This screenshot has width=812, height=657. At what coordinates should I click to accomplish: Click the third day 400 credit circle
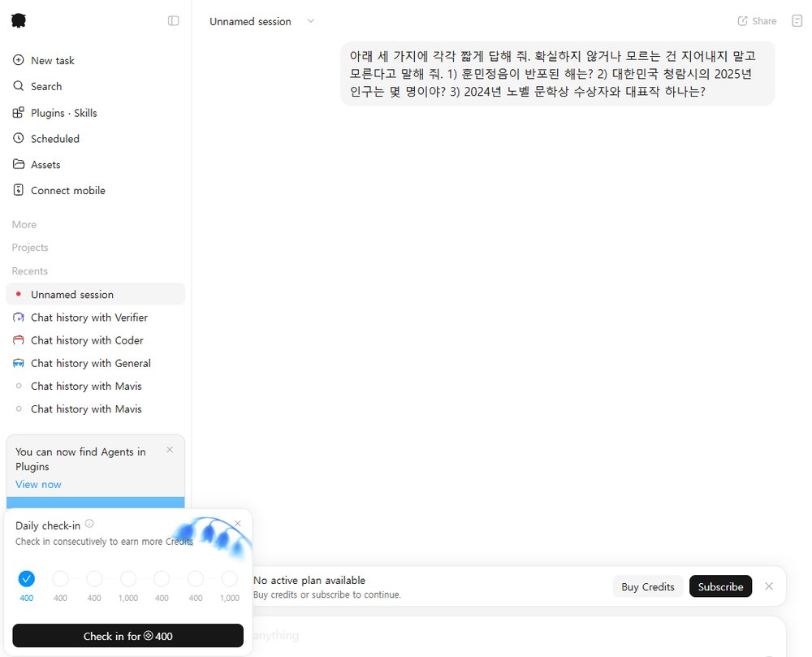click(x=94, y=578)
